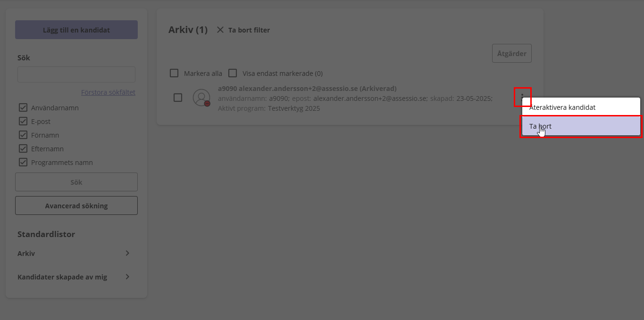Viewport: 644px width, 320px height.
Task: Uncheck the Efternamn filter checkbox
Action: pyautogui.click(x=23, y=148)
